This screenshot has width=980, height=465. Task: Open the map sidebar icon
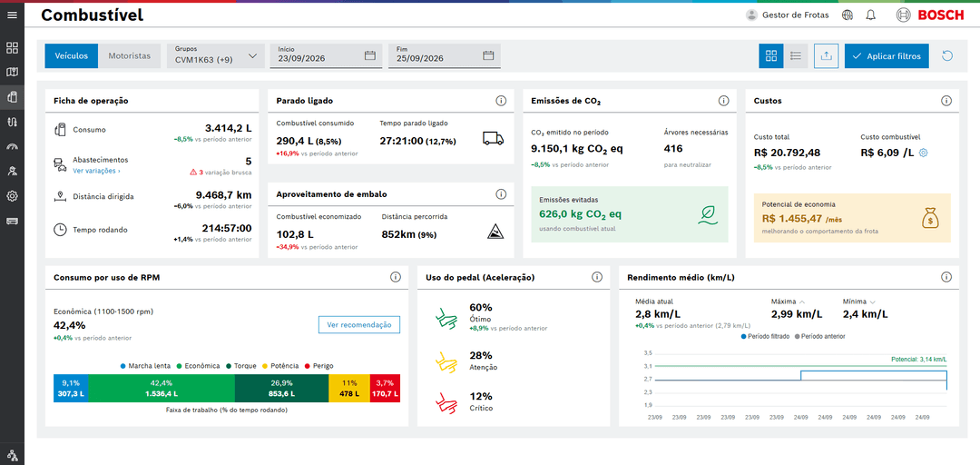[12, 72]
